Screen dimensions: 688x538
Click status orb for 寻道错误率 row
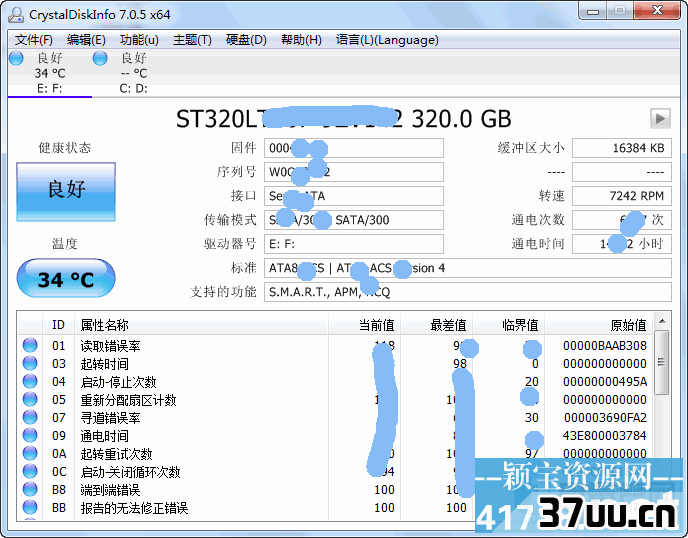click(x=30, y=417)
